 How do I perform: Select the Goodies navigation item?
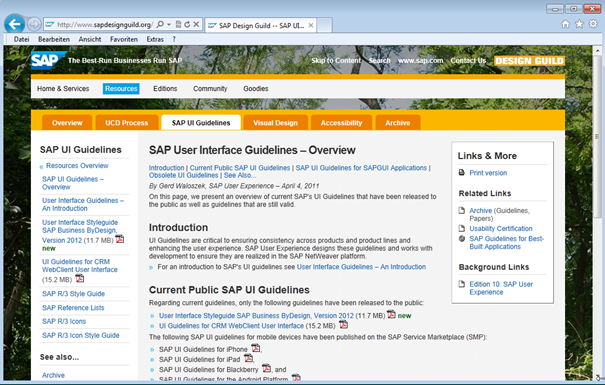[x=255, y=88]
